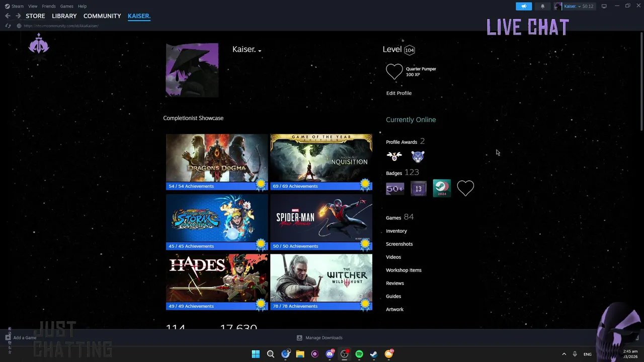
Task: Go forward with the right arrow
Action: coord(18,16)
